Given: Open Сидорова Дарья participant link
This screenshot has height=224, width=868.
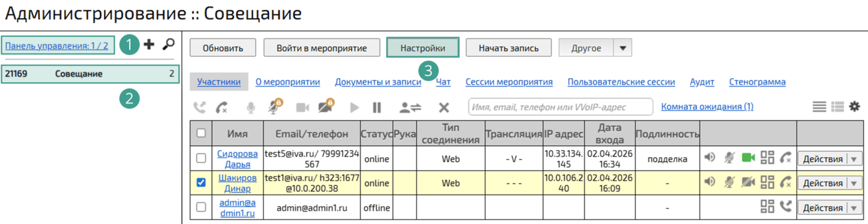Looking at the screenshot, I should point(237,158).
